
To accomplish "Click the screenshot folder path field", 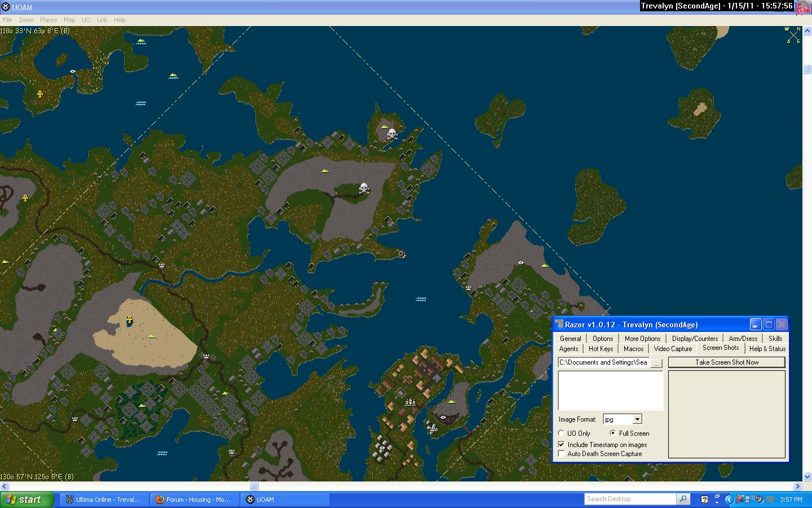I will (603, 362).
